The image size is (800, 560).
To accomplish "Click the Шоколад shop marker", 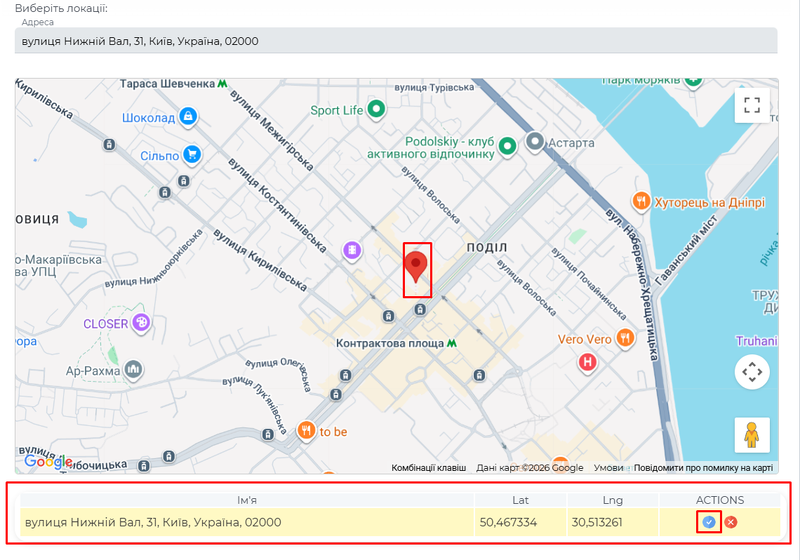I will point(187,117).
